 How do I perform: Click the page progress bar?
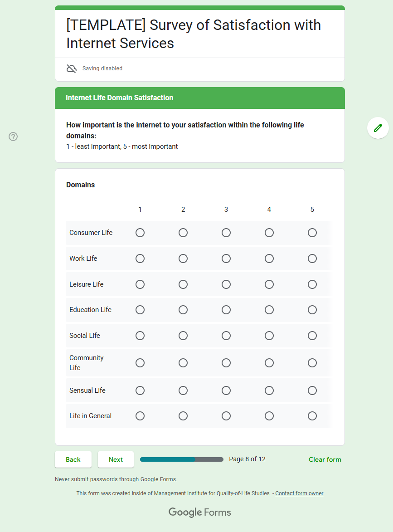tap(182, 459)
